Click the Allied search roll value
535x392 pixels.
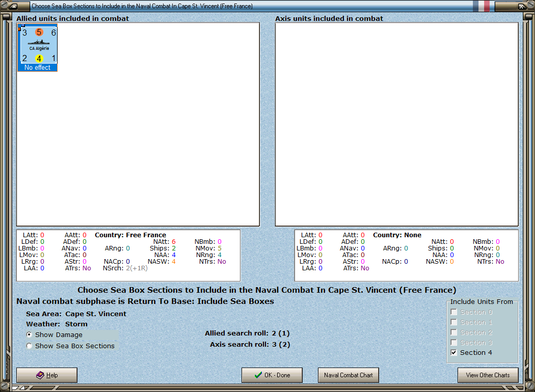(281, 333)
